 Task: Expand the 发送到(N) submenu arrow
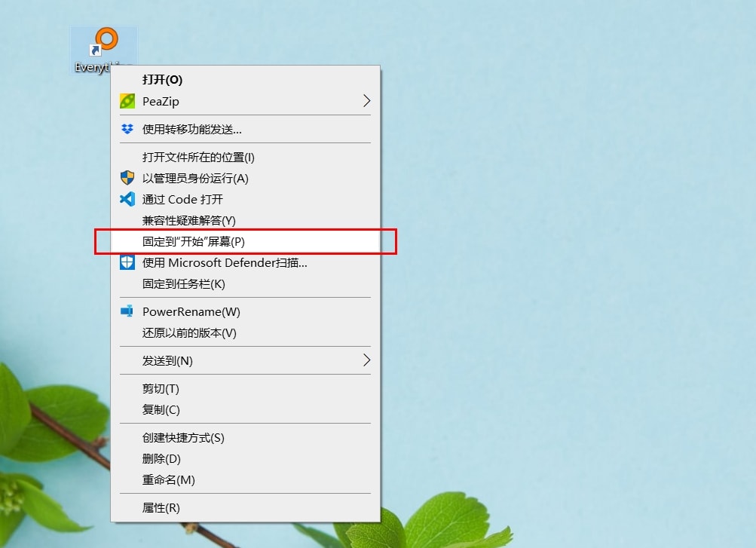tap(367, 360)
